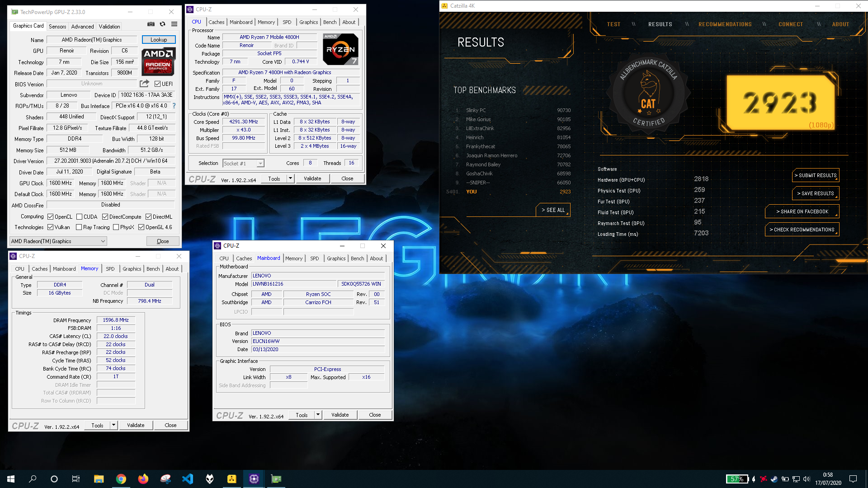Toggle UEFI checkbox in GPU-Z
Screen dimensions: 868x488
pyautogui.click(x=158, y=84)
